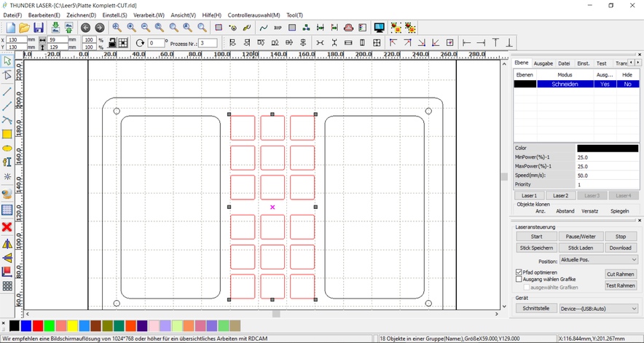This screenshot has height=343, width=644.
Task: Create a new file with blank page icon
Action: [x=10, y=28]
